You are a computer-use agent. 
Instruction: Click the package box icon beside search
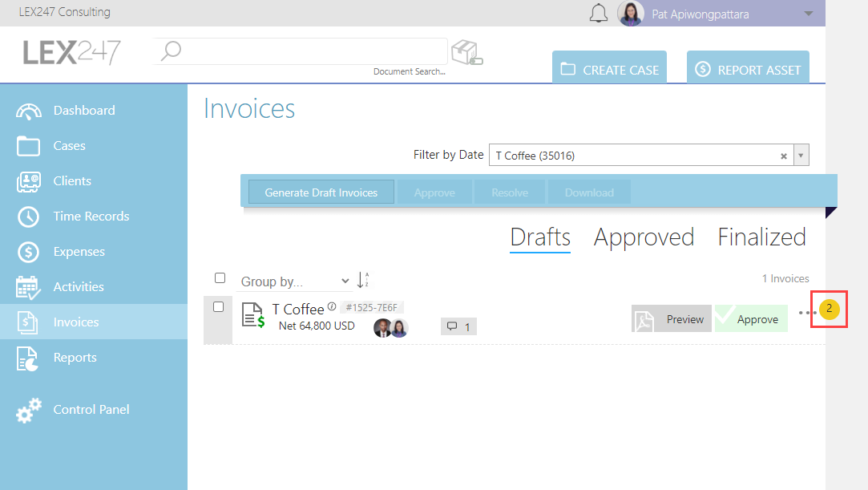coord(466,53)
